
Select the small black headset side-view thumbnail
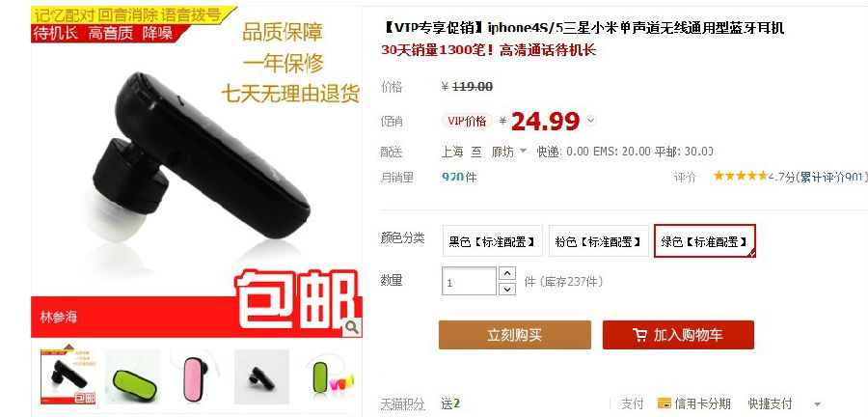click(x=261, y=377)
